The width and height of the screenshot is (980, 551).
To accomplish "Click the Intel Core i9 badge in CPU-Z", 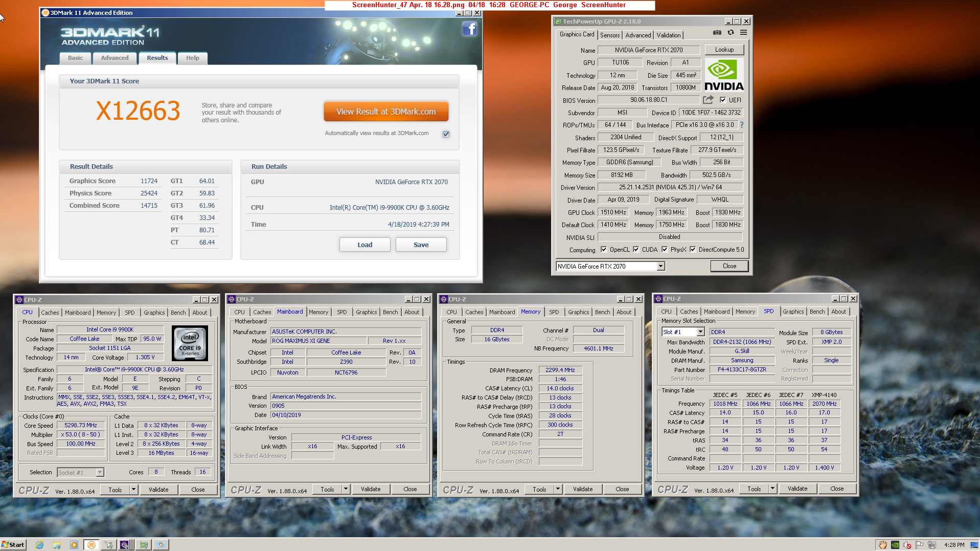I will (190, 343).
